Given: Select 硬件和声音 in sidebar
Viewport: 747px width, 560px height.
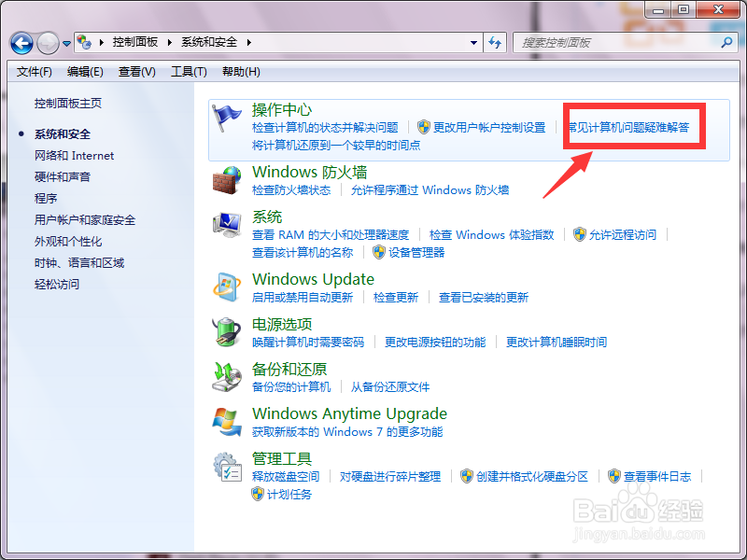Looking at the screenshot, I should (x=63, y=177).
